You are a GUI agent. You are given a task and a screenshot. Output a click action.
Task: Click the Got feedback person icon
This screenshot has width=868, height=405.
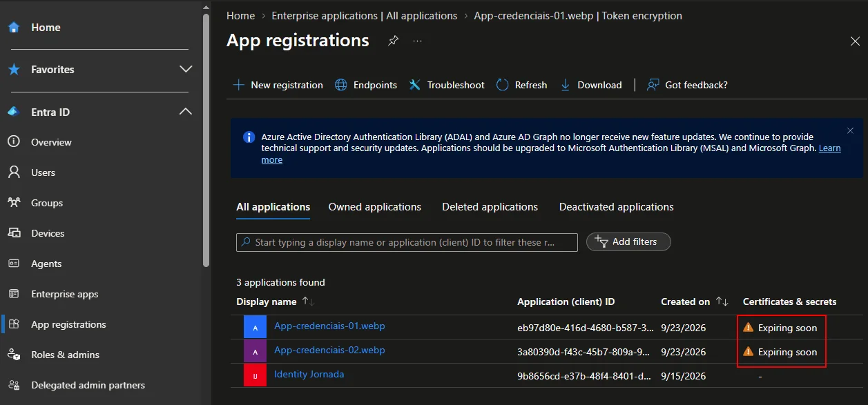653,85
